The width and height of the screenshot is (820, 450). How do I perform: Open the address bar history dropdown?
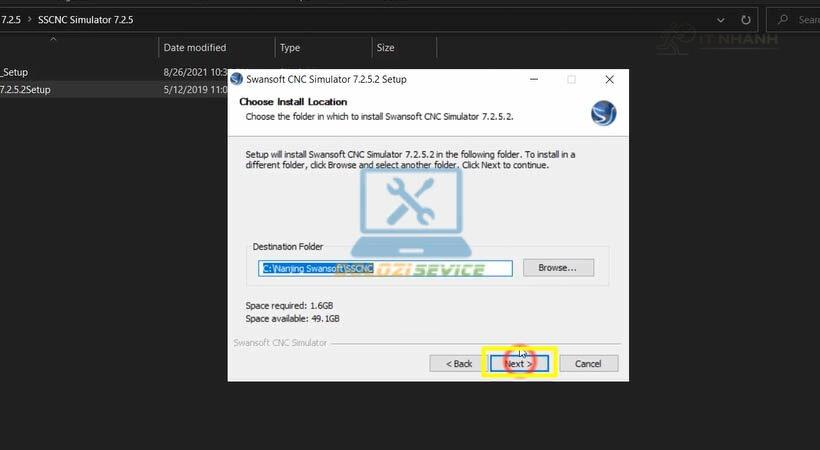click(x=722, y=19)
